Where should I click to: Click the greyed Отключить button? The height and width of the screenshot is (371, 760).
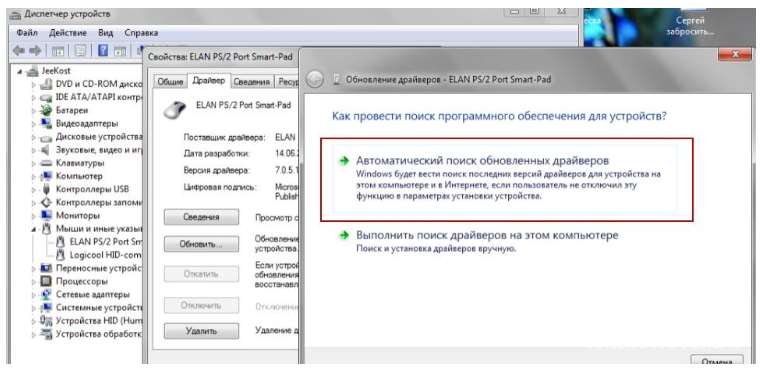click(x=202, y=306)
